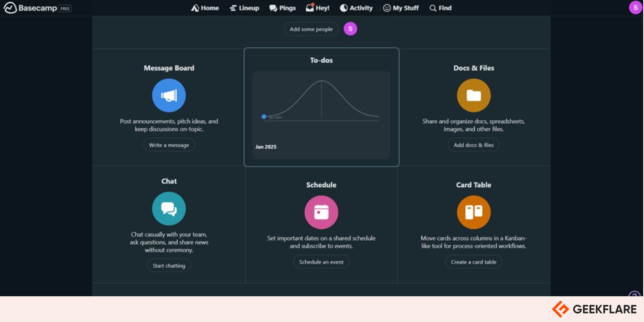Click the orange Card Table icon

474,212
